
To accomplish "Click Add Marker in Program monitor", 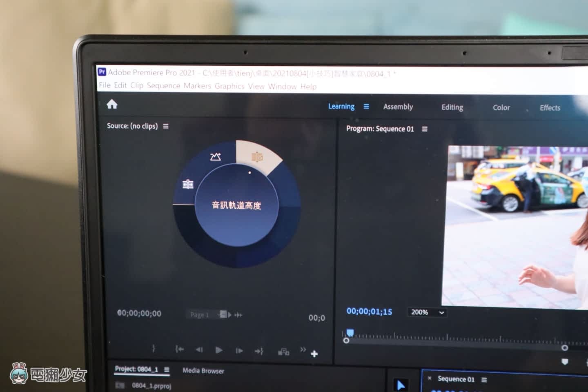I will (565, 362).
